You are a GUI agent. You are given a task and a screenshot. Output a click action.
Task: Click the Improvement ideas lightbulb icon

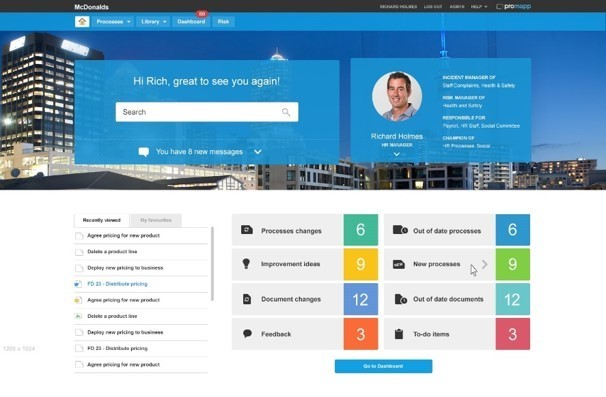[246, 264]
